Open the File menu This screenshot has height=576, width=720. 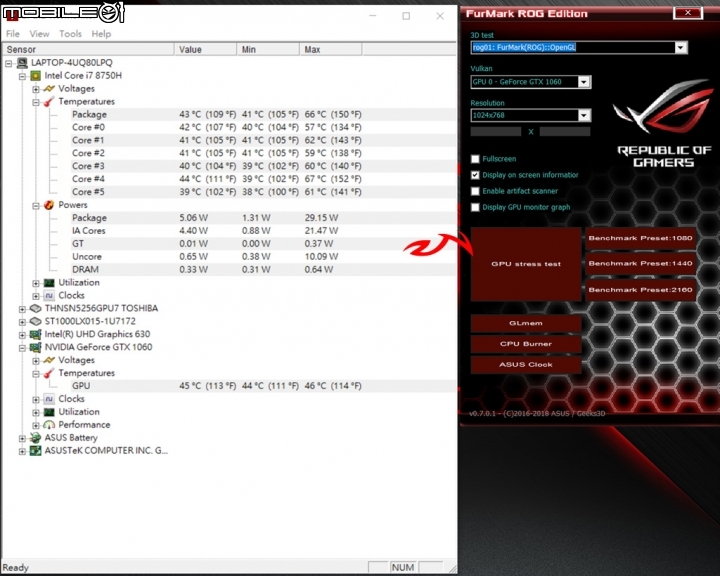[x=12, y=34]
